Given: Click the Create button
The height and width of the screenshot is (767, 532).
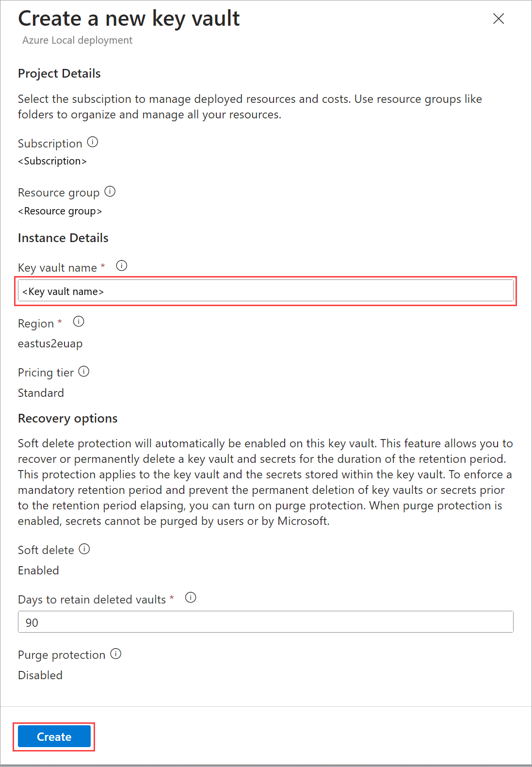Looking at the screenshot, I should (54, 736).
